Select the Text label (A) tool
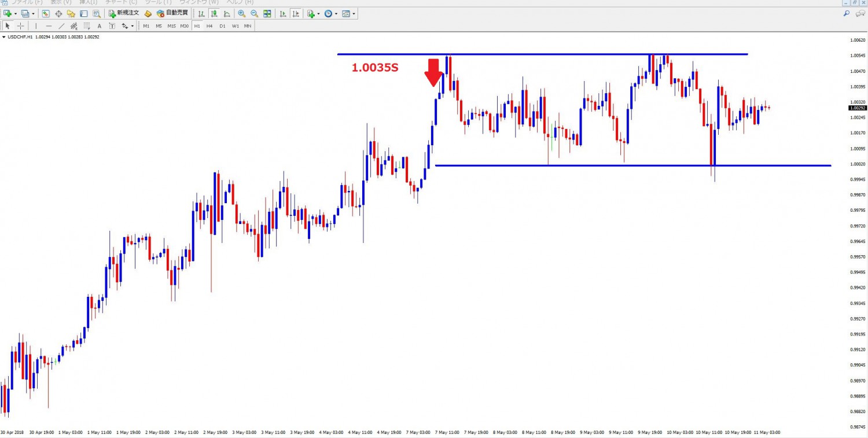 pos(100,26)
